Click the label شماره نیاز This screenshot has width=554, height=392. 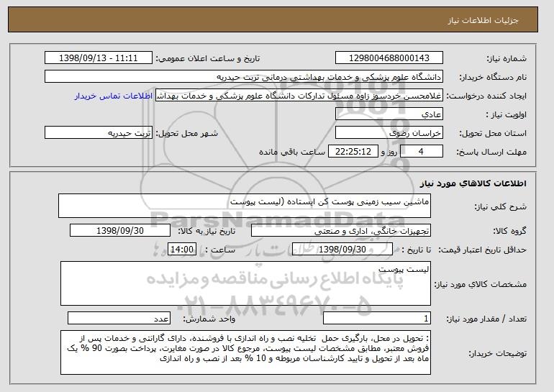[507, 59]
